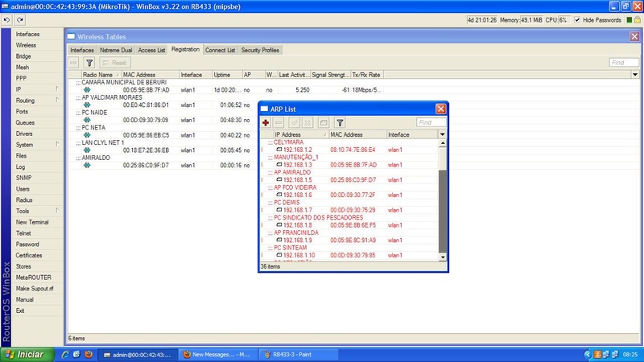Expand the IP submenu in sidebar
644x362 pixels.
coord(37,89)
